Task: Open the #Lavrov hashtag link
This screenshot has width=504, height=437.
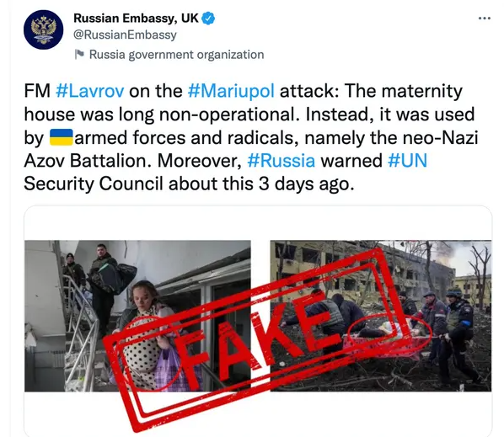Action: 89,91
